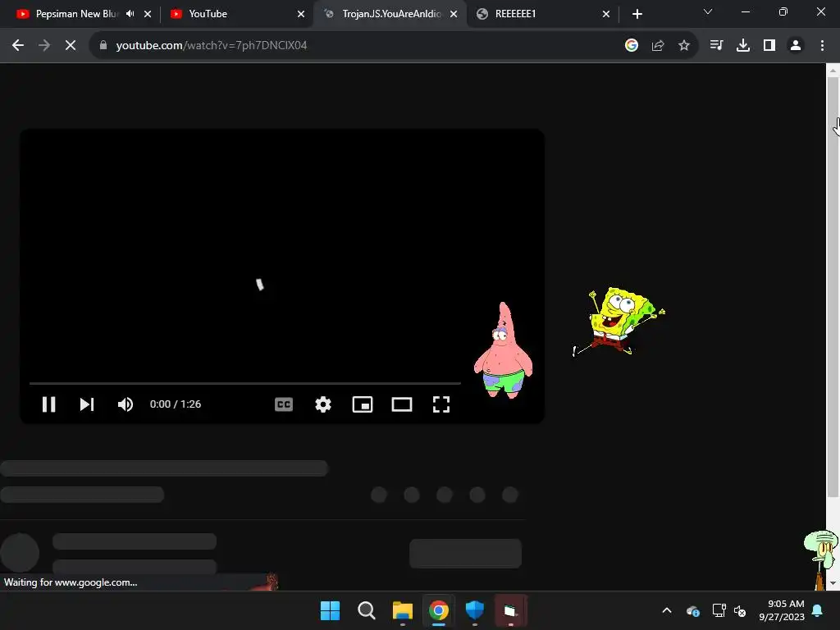Open media controls in toolbar
The height and width of the screenshot is (630, 840).
(716, 46)
